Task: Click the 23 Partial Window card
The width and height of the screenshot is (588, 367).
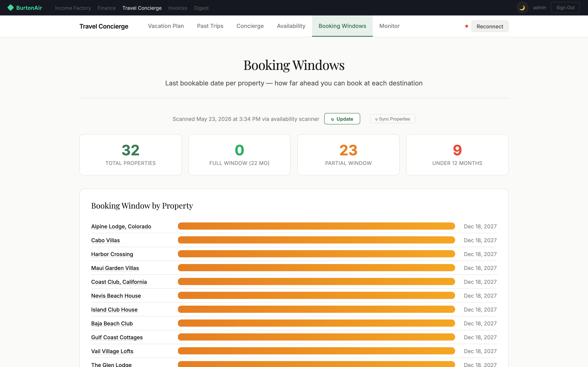Action: pyautogui.click(x=348, y=155)
